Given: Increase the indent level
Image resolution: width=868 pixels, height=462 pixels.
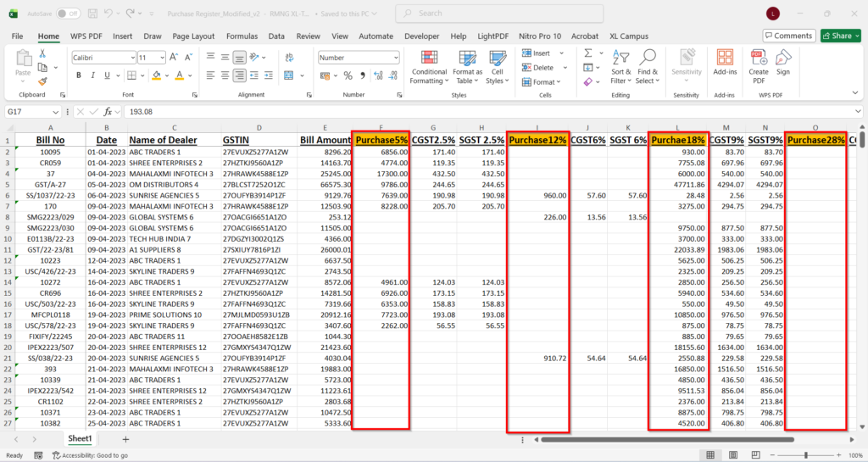Looking at the screenshot, I should pos(269,75).
